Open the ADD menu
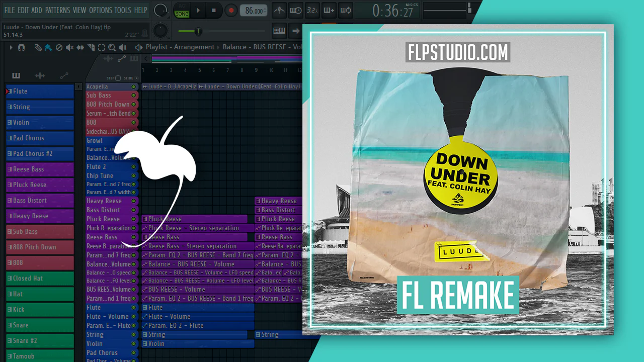This screenshot has width=644, height=362. [x=37, y=10]
